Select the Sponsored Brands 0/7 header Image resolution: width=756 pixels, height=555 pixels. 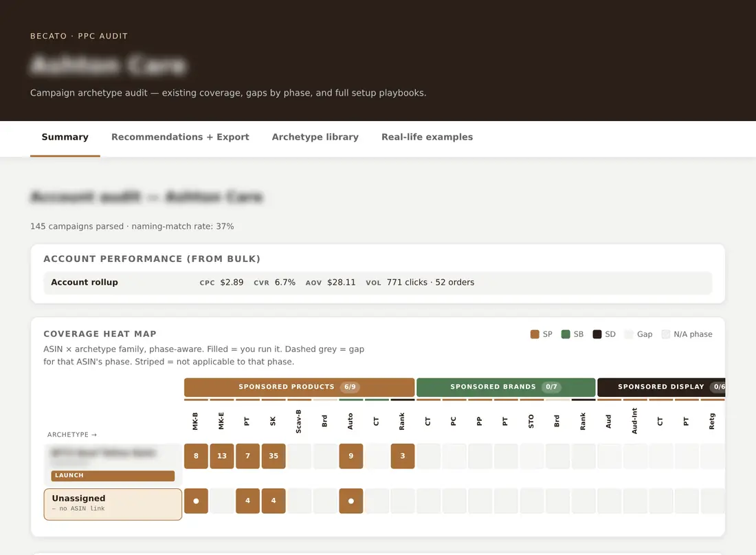pos(506,387)
